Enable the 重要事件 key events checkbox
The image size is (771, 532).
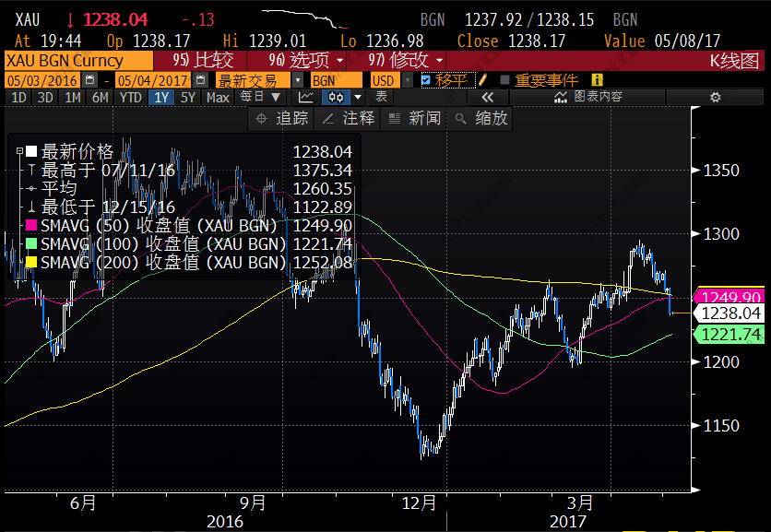pyautogui.click(x=504, y=80)
